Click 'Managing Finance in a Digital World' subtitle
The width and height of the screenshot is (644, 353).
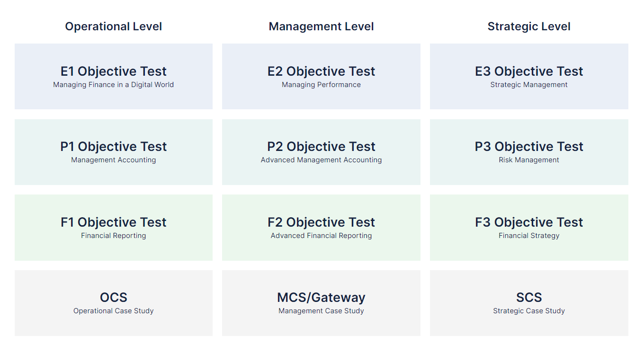coord(114,85)
